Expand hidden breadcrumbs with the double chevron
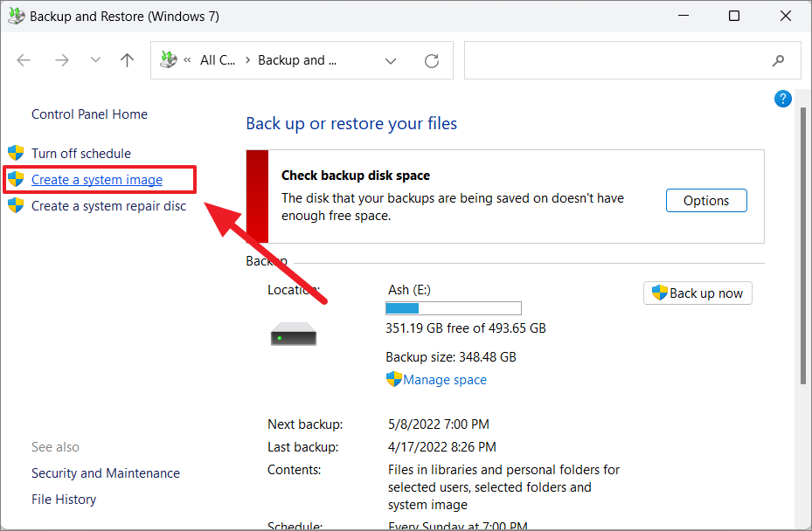The height and width of the screenshot is (531, 812). pos(186,59)
